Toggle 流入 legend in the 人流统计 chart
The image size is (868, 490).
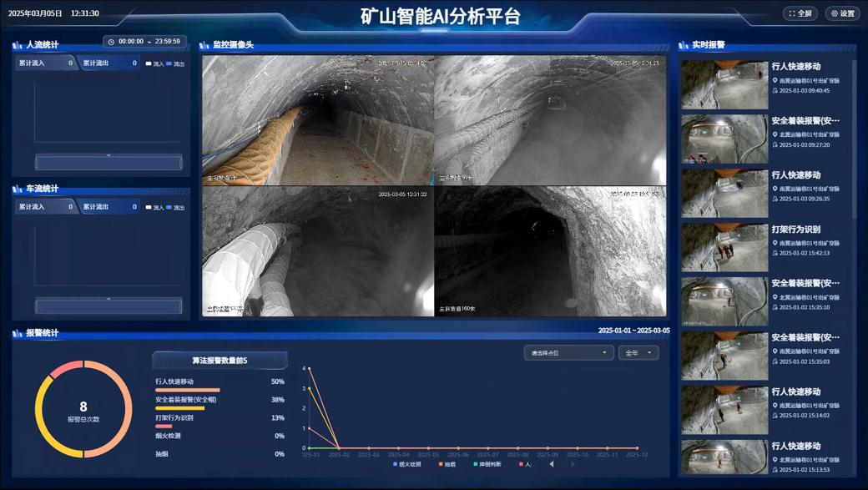point(154,63)
